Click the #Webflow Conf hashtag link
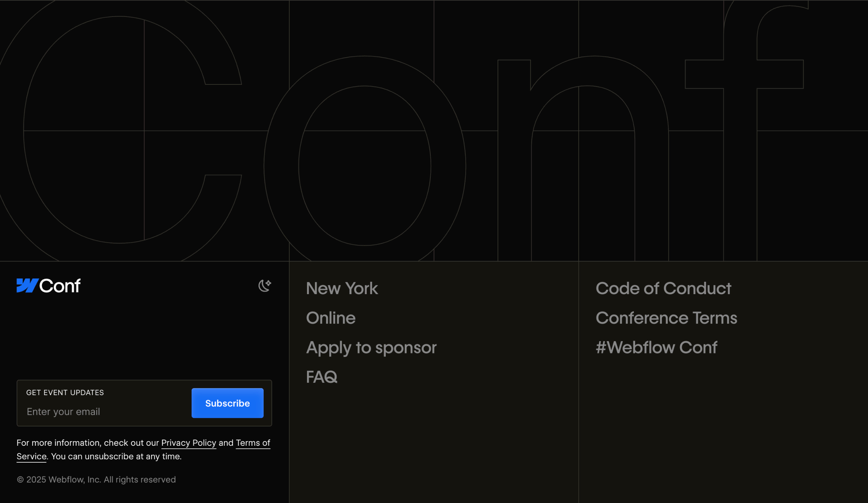Image resolution: width=868 pixels, height=503 pixels. [656, 348]
